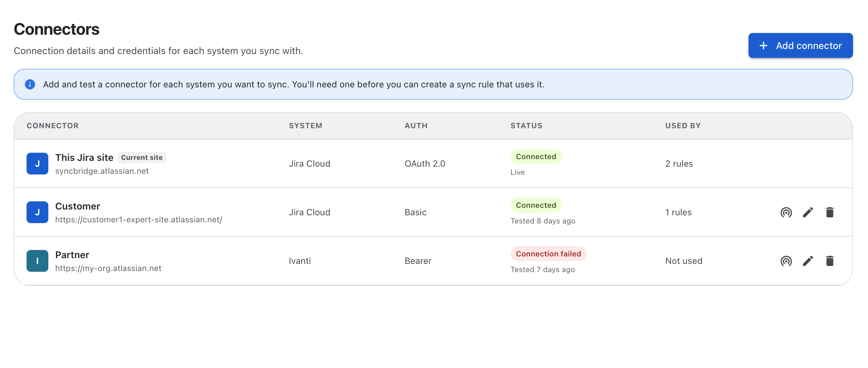Click the I avatar icon for Partner

37,261
